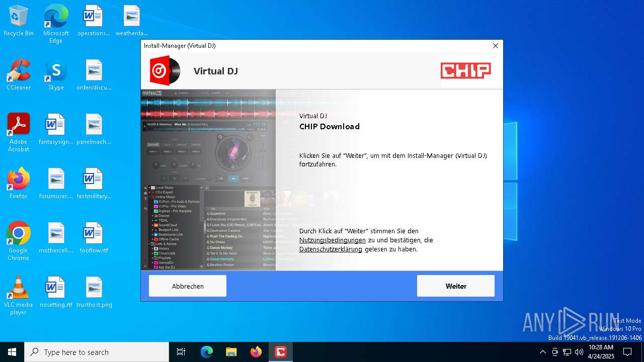
Task: Select the nosetting.rtf file icon
Action: pos(56,293)
